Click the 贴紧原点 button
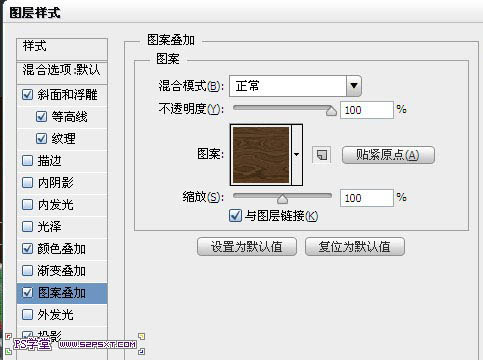The image size is (483, 360). 388,155
